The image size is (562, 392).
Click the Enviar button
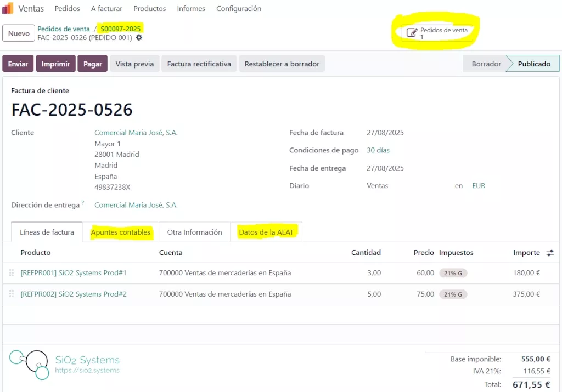click(18, 64)
